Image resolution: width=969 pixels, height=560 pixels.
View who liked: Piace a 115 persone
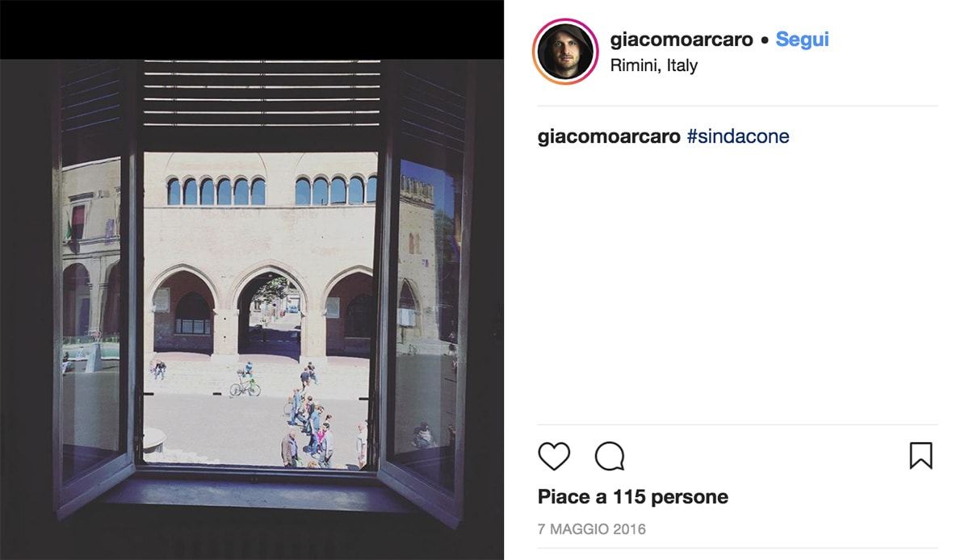[633, 497]
